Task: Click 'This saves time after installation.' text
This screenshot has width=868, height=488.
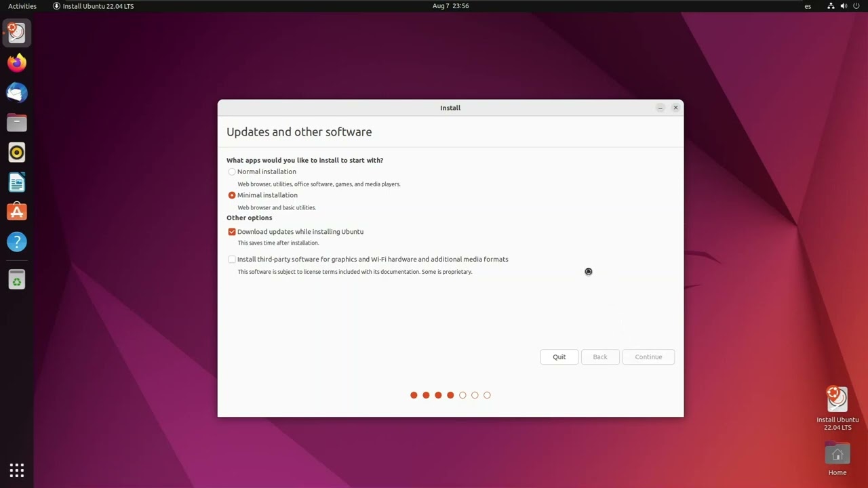Action: (278, 243)
